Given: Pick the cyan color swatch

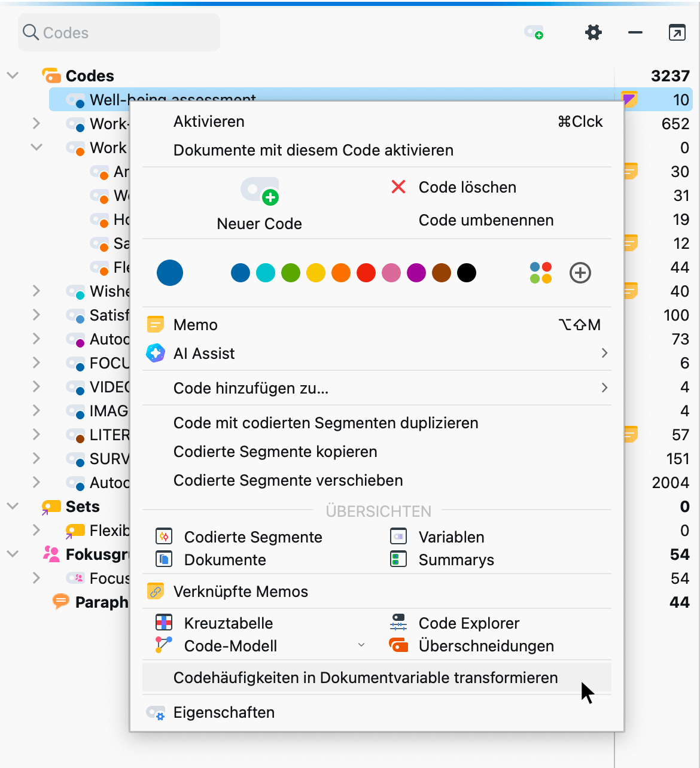Looking at the screenshot, I should [266, 273].
